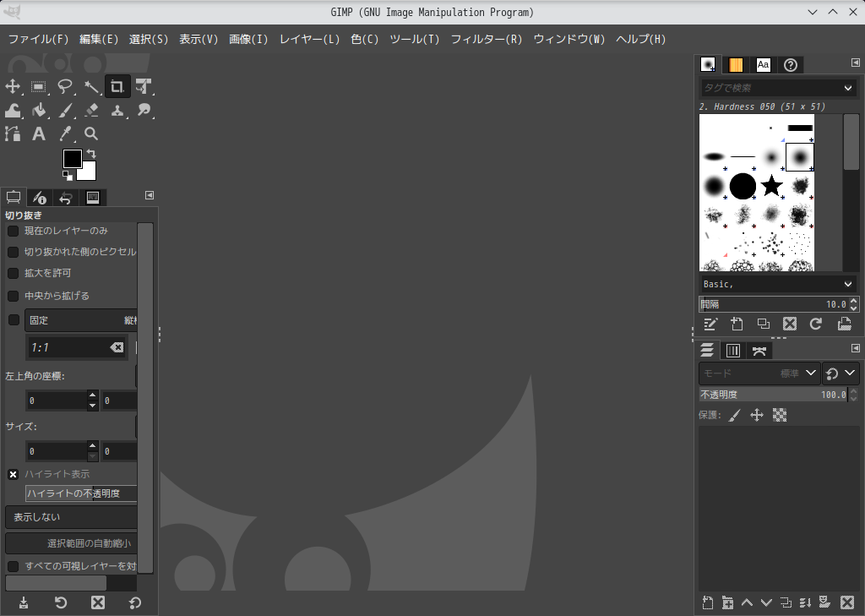Open the フィルター(R) menu
Image resolution: width=865 pixels, height=616 pixels.
(x=486, y=39)
